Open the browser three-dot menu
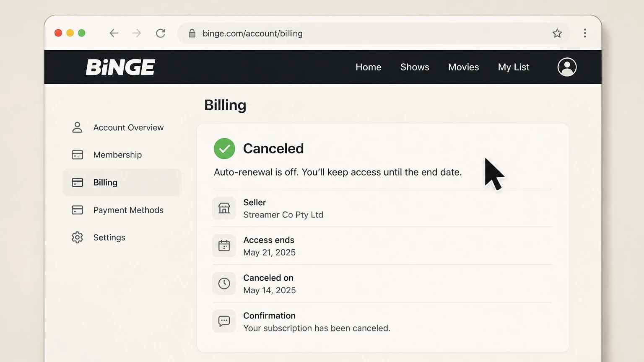Image resolution: width=644 pixels, height=362 pixels. tap(585, 33)
